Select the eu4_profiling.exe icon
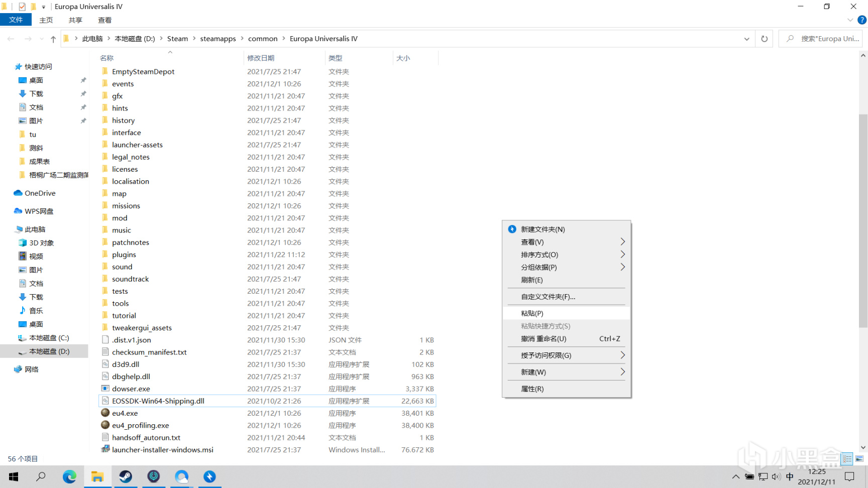 tap(105, 425)
